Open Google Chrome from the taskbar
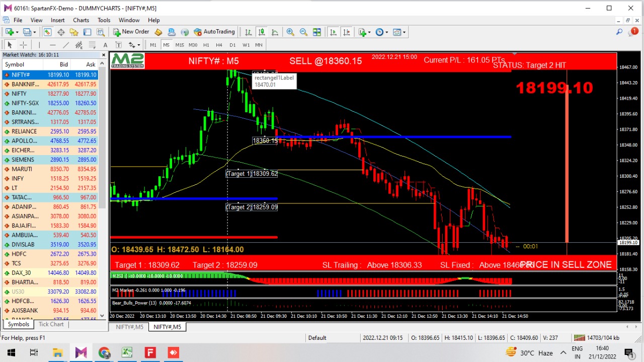The height and width of the screenshot is (362, 644). click(104, 352)
